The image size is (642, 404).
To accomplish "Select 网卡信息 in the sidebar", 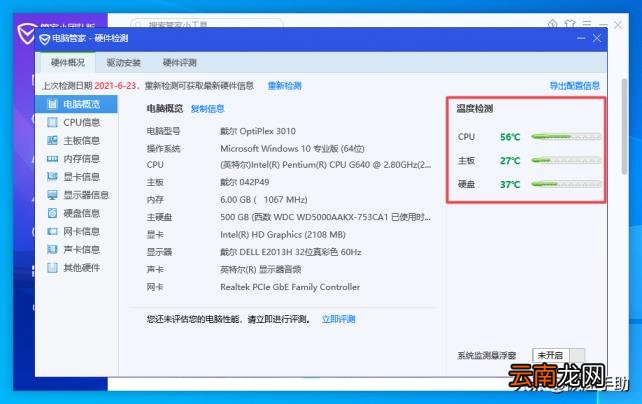I will pos(76,231).
